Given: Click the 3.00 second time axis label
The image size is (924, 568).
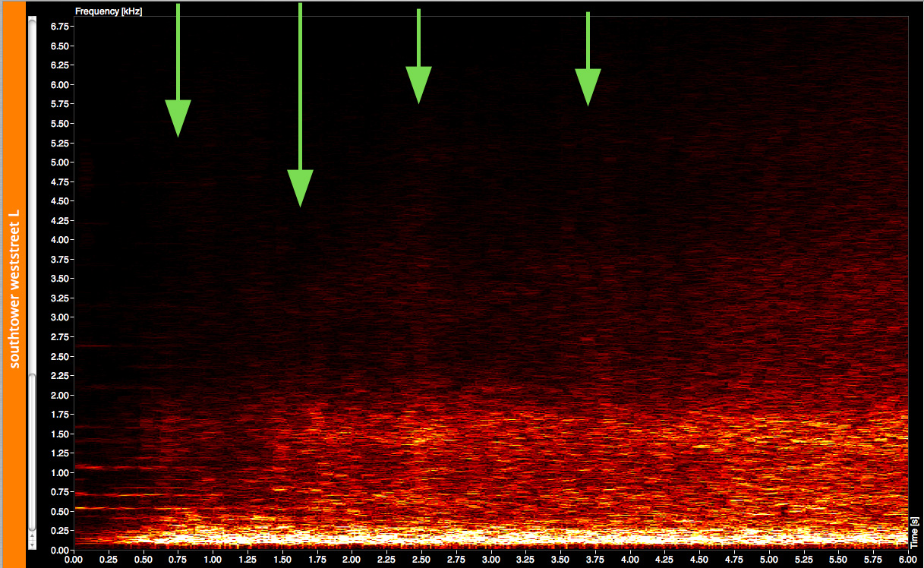Looking at the screenshot, I should coord(491,559).
